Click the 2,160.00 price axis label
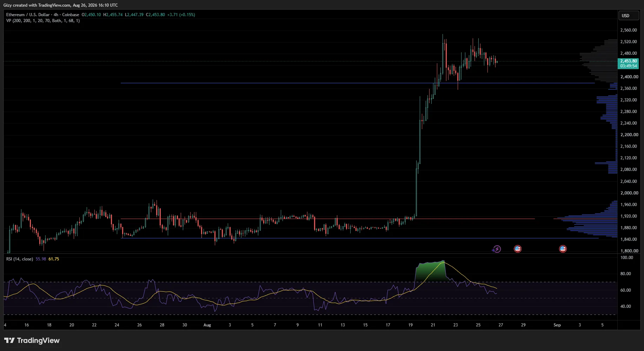The width and height of the screenshot is (644, 351). 629,146
